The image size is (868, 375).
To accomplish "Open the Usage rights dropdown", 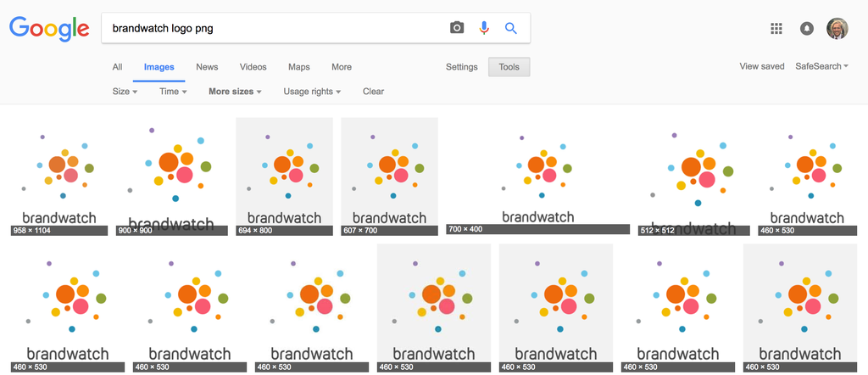I will coord(312,92).
